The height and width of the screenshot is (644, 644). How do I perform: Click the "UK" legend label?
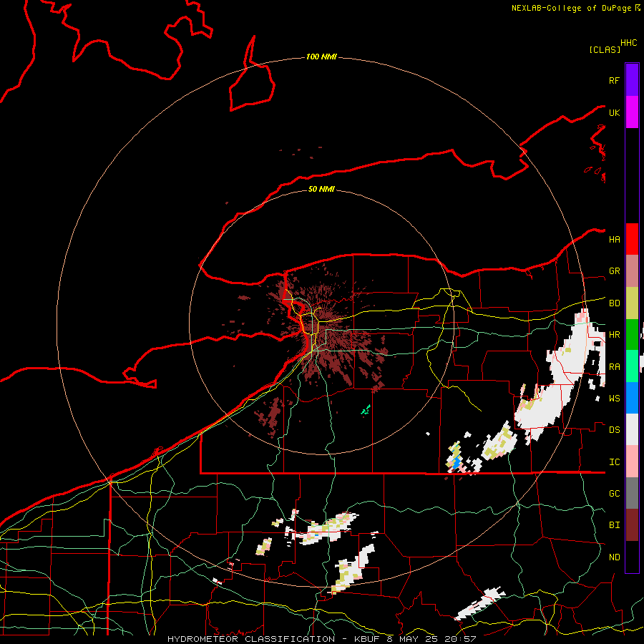tap(614, 112)
